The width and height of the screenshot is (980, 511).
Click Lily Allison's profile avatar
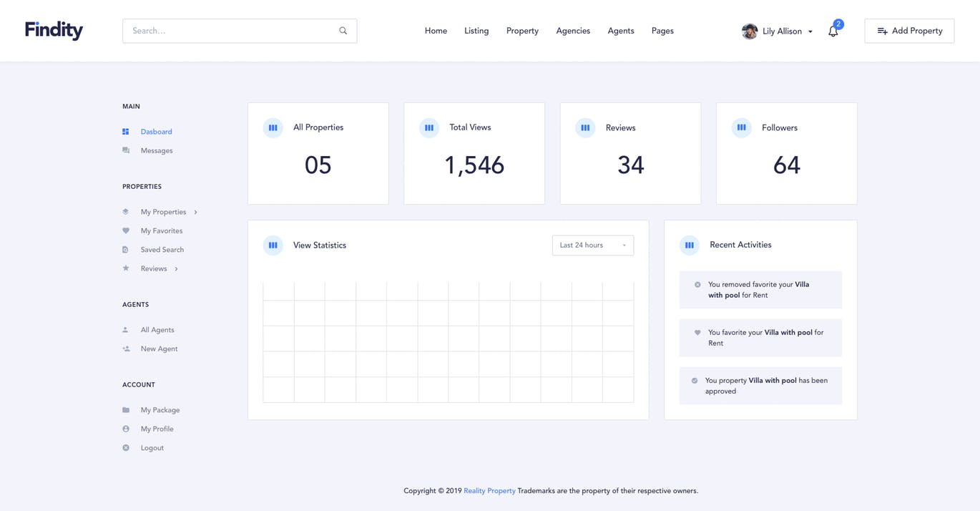[749, 31]
